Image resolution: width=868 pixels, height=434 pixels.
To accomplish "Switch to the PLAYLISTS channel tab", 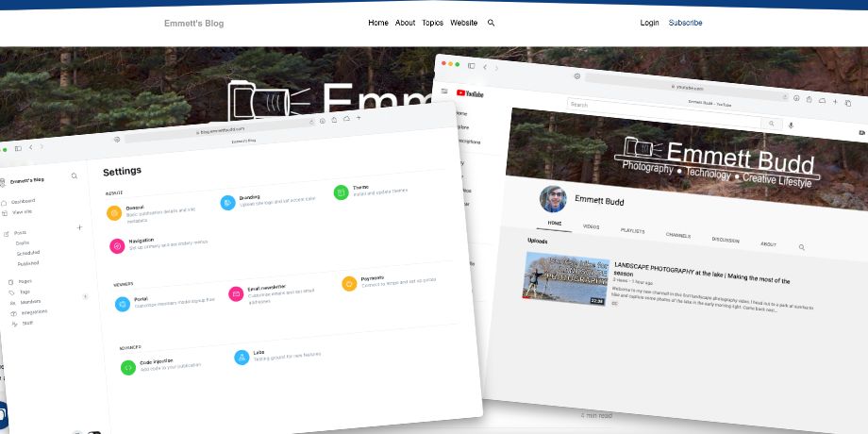I will [633, 231].
